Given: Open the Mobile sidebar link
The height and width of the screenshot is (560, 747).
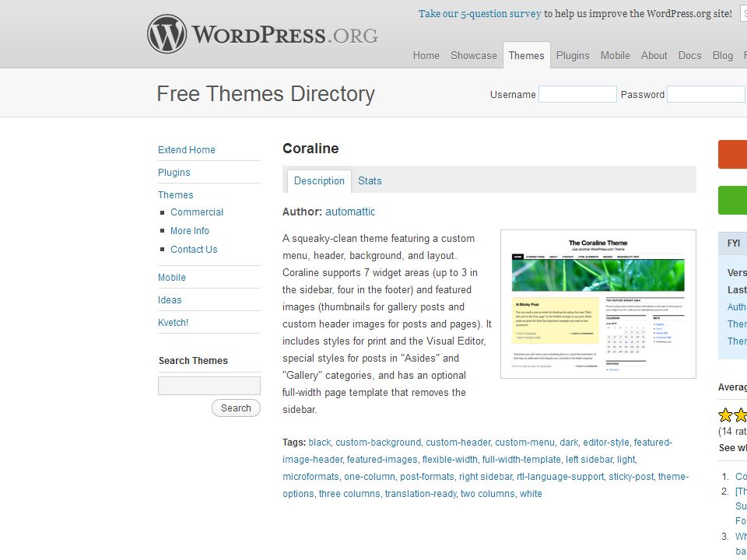Looking at the screenshot, I should click(x=171, y=277).
